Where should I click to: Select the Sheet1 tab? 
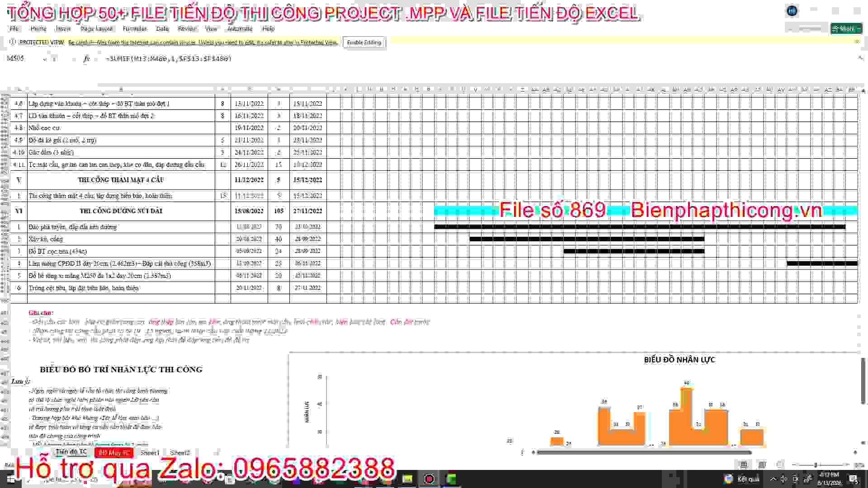(150, 453)
